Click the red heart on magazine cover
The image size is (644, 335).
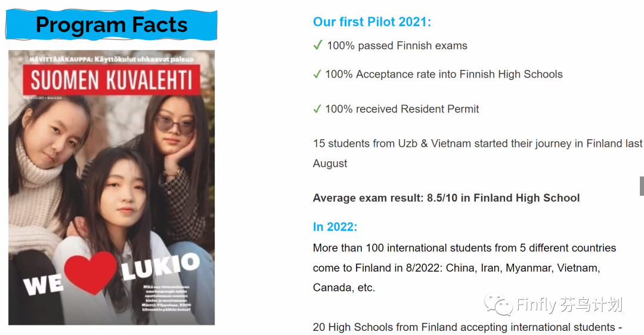91,272
